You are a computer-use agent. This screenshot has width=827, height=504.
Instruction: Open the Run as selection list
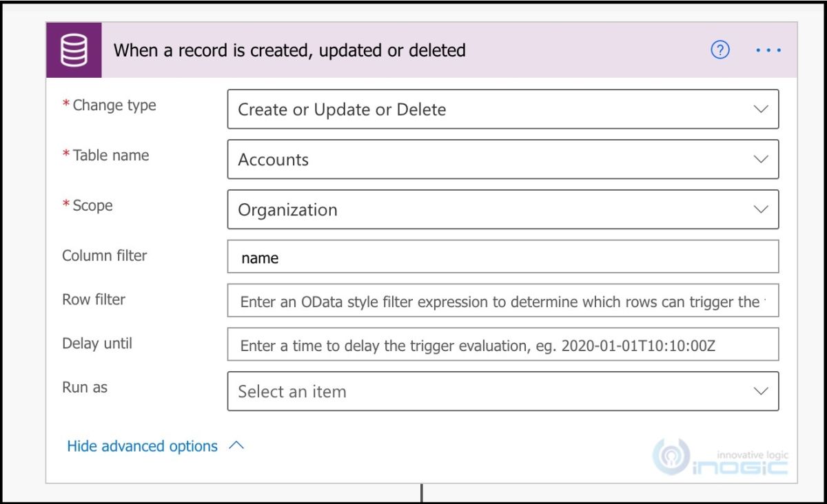click(503, 390)
